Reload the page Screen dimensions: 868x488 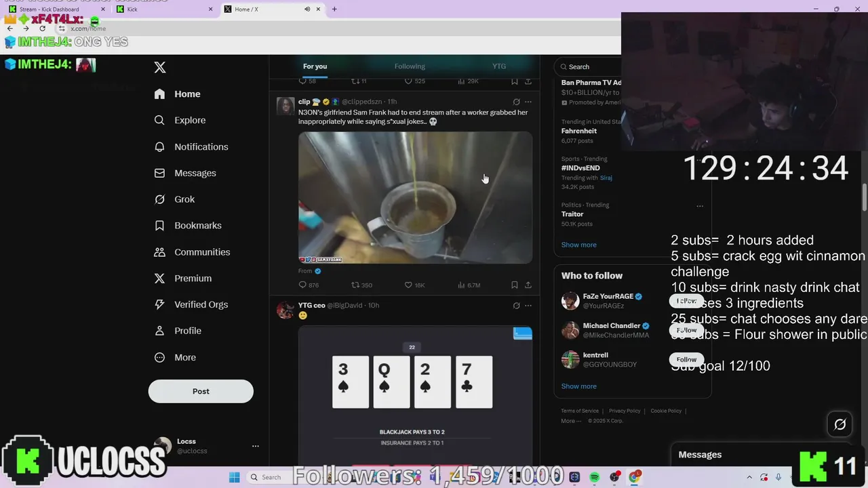point(42,28)
